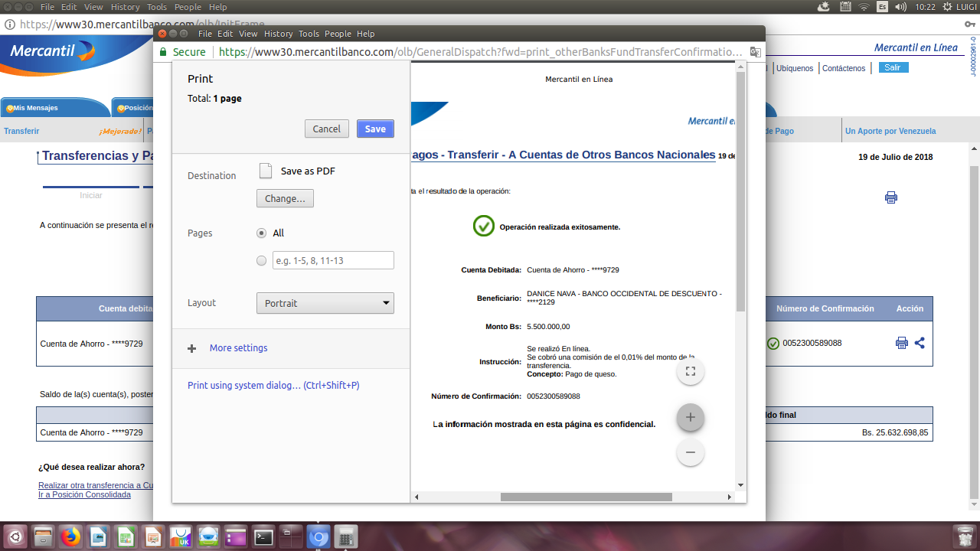The height and width of the screenshot is (551, 980).
Task: Open Print using system dialog
Action: (272, 385)
